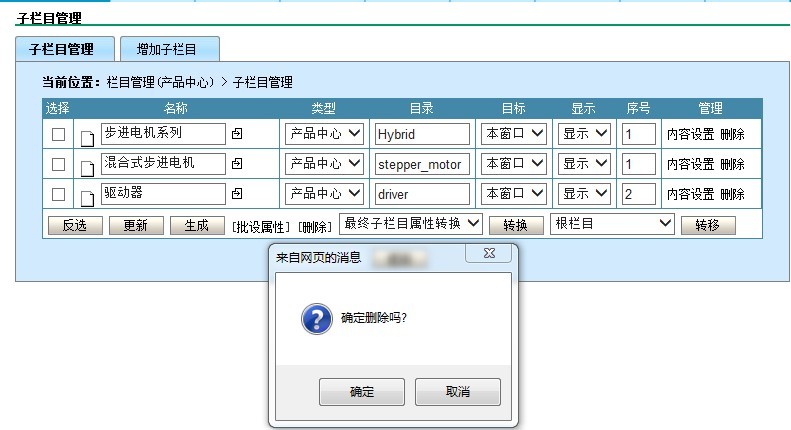This screenshot has height=430, width=791.
Task: Open the 类型 dropdown in the Hybrid row
Action: pos(325,133)
